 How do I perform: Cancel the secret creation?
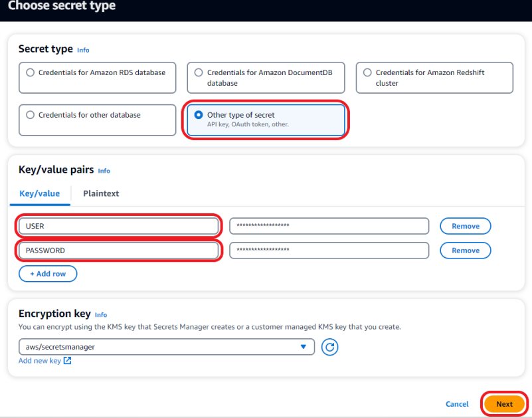457,403
